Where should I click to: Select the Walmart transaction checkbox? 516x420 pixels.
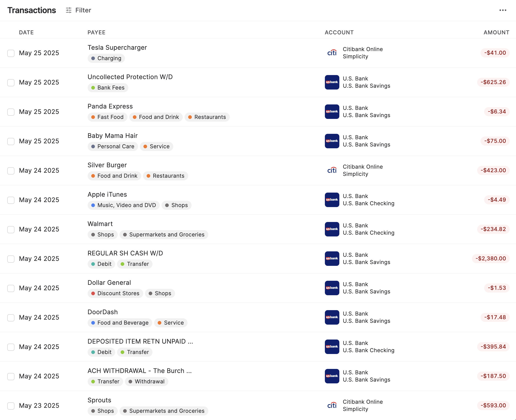[x=11, y=229]
